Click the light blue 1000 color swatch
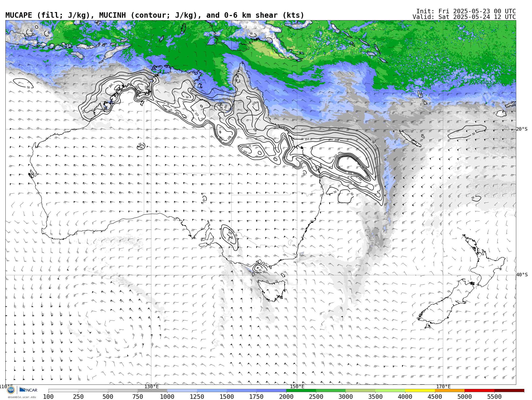This screenshot has height=400, width=532. coord(182,391)
